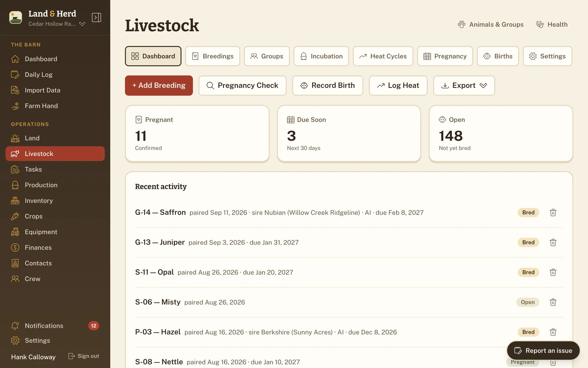This screenshot has width=588, height=368.
Task: Open Inventory from the sidebar
Action: click(x=55, y=201)
